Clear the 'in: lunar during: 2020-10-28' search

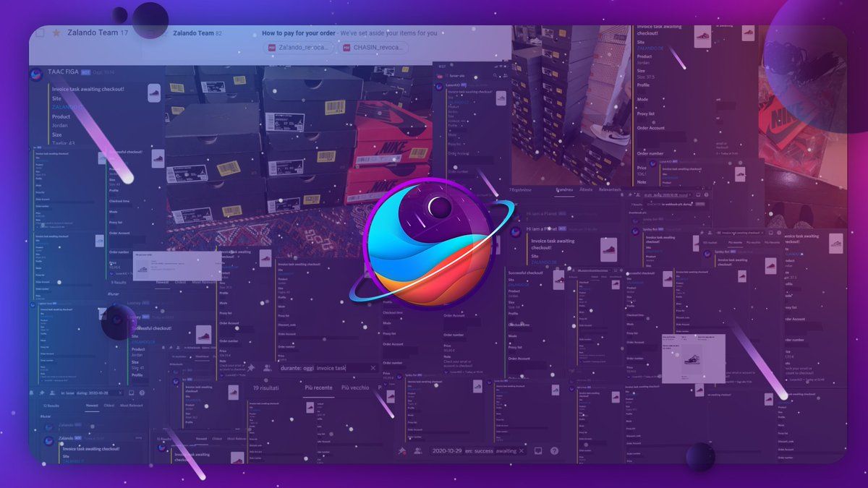coord(121,393)
